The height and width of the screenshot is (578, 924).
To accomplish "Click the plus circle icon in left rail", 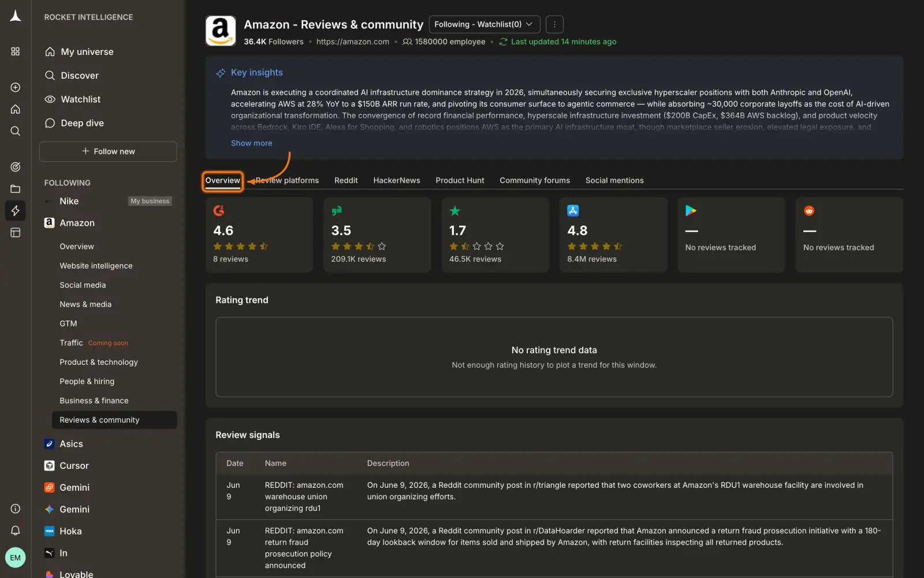I will [16, 87].
